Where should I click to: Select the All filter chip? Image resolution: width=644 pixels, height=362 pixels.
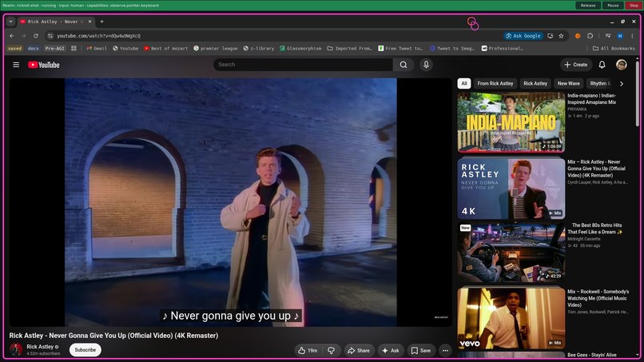(x=464, y=83)
